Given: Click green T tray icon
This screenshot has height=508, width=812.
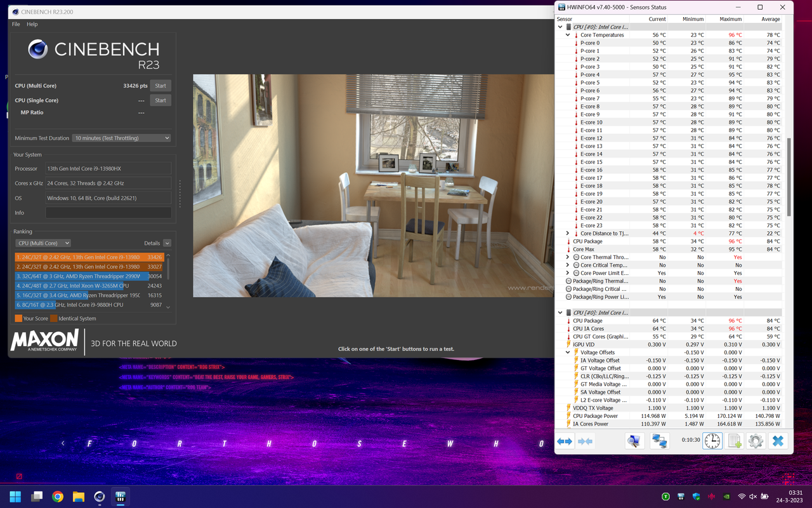Looking at the screenshot, I should coord(665,497).
